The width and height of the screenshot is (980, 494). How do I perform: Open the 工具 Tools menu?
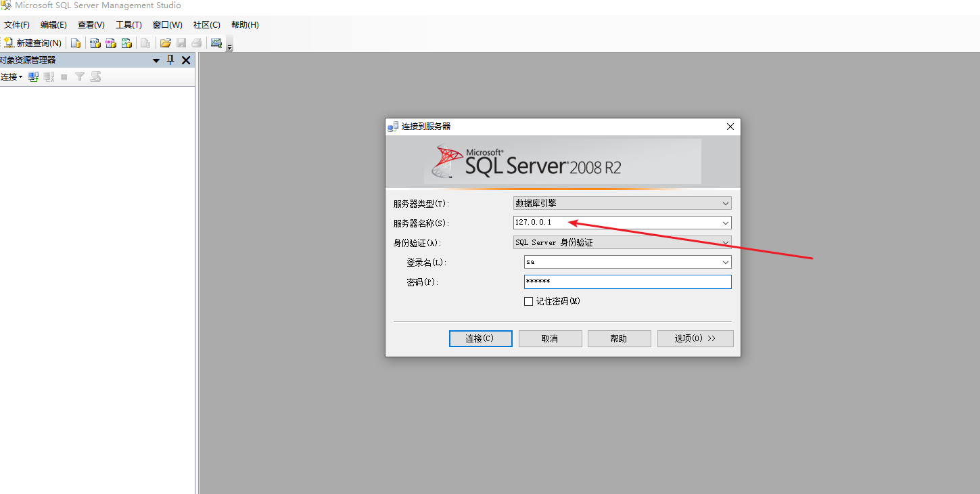[x=129, y=25]
